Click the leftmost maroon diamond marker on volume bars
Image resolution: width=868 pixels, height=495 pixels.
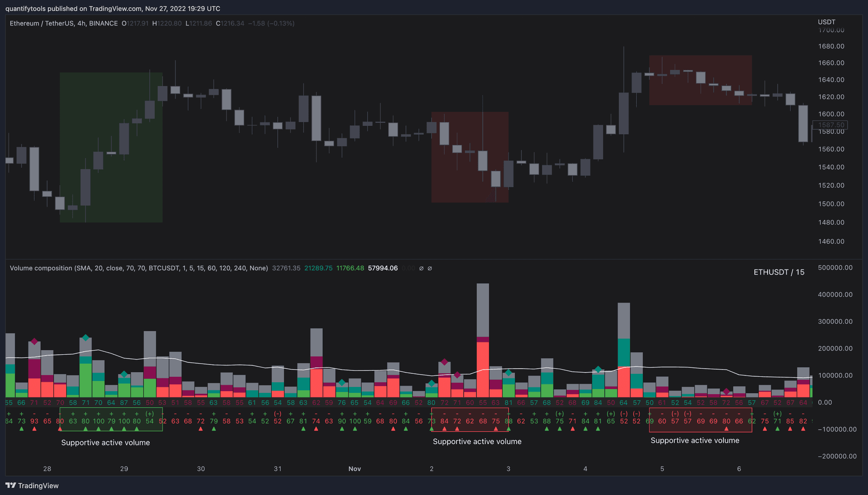pos(34,342)
